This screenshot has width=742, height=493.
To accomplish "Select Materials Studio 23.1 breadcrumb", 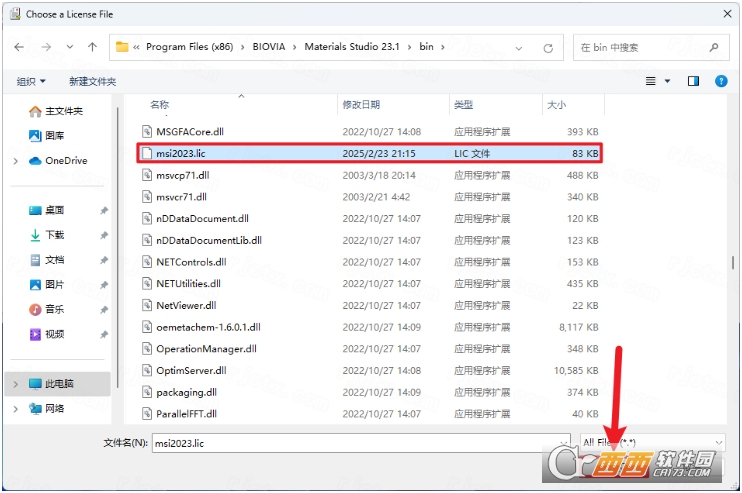I will pyautogui.click(x=352, y=47).
